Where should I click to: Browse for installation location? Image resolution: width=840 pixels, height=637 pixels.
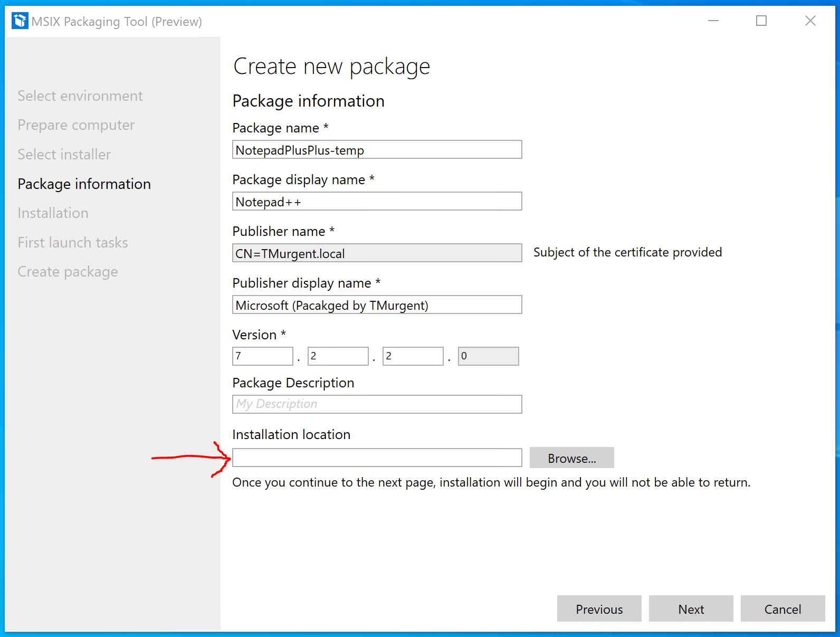point(572,458)
